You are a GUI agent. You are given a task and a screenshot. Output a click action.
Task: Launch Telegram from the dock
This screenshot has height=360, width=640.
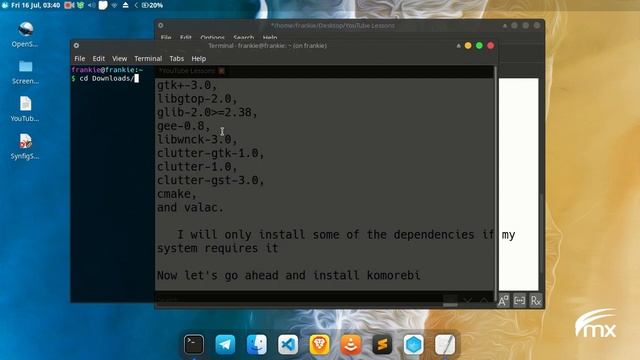[225, 344]
